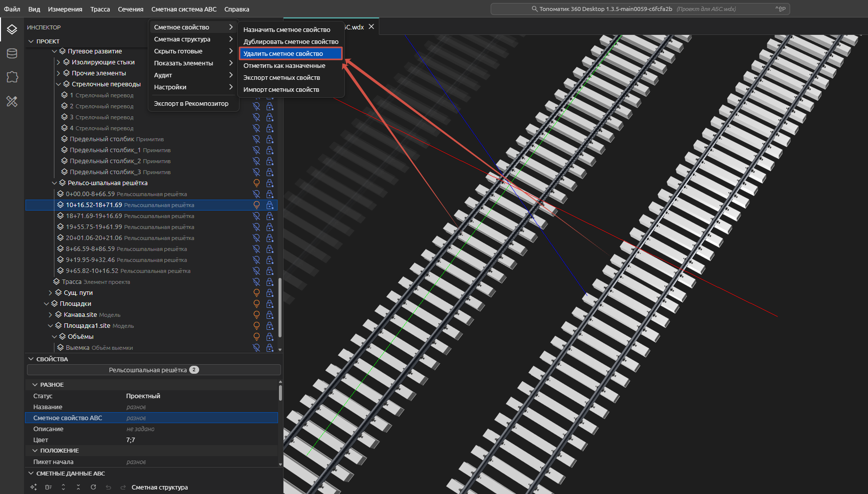Open the Inspector layers panel in the sidebar

12,30
